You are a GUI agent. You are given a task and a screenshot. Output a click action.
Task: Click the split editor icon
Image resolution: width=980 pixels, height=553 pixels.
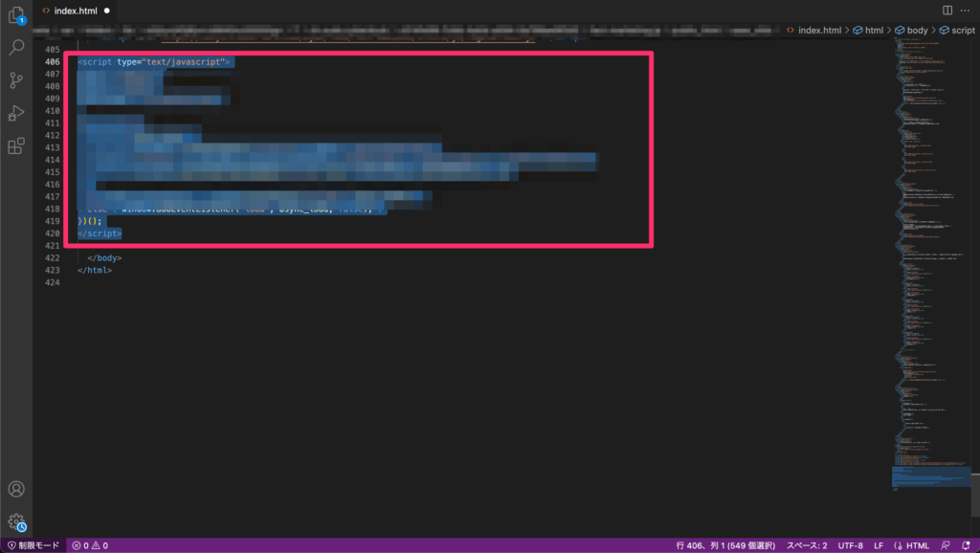pos(947,11)
